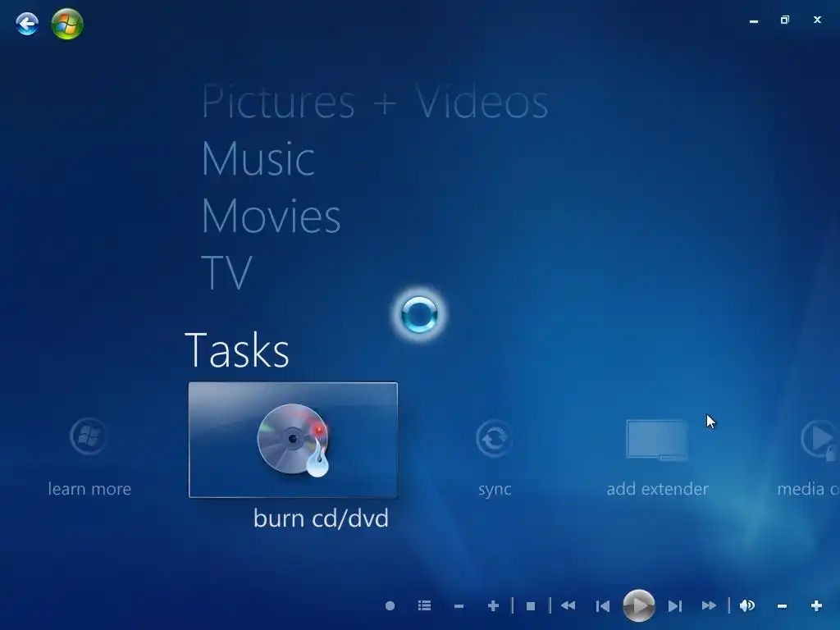Open the media only play icon
The width and height of the screenshot is (840, 630).
pos(819,440)
